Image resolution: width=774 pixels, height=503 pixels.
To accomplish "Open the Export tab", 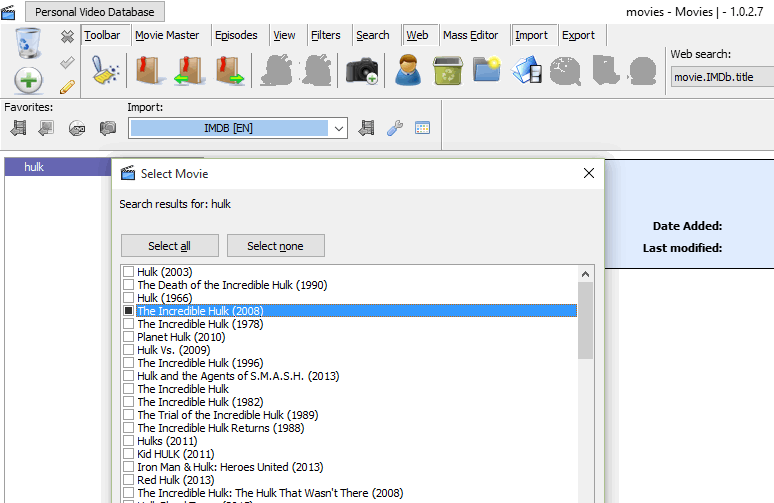I will [579, 35].
